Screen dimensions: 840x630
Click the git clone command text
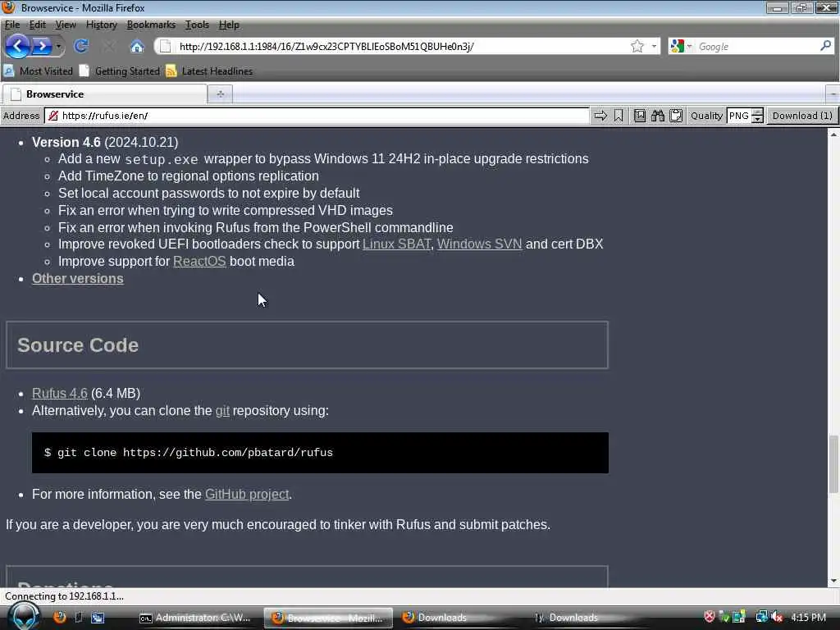tap(189, 453)
